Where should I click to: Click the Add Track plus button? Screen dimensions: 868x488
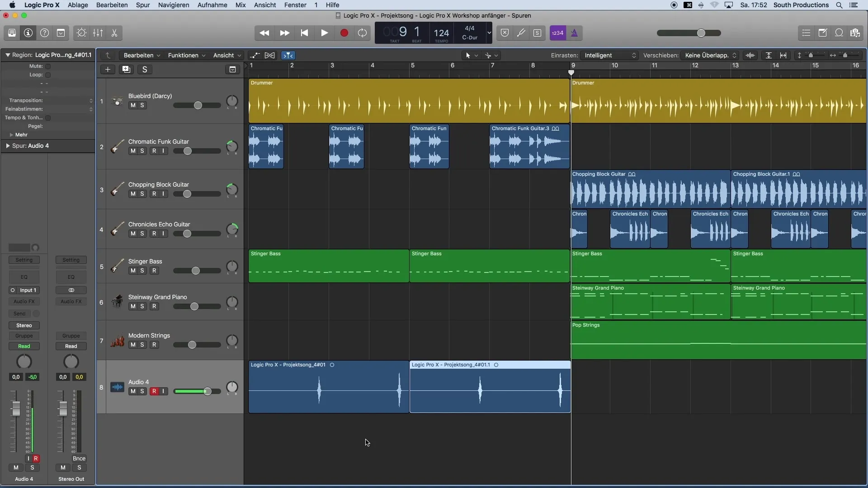pyautogui.click(x=108, y=69)
